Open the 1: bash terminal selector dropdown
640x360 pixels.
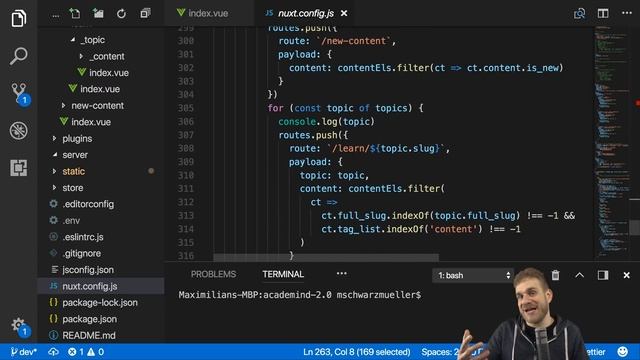coord(472,276)
